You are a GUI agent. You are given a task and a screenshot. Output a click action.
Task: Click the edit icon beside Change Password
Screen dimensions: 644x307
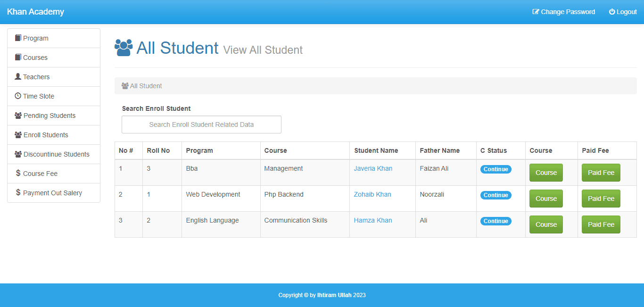(x=536, y=12)
